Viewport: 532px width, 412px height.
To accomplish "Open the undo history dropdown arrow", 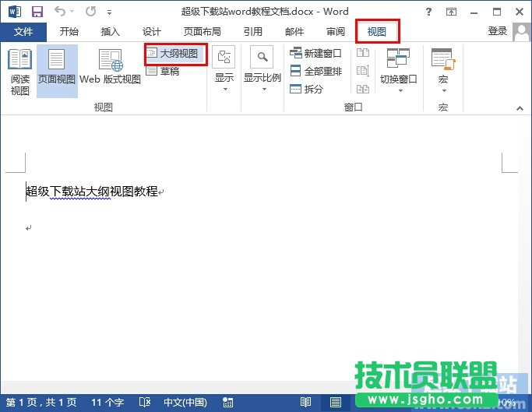I will point(72,12).
